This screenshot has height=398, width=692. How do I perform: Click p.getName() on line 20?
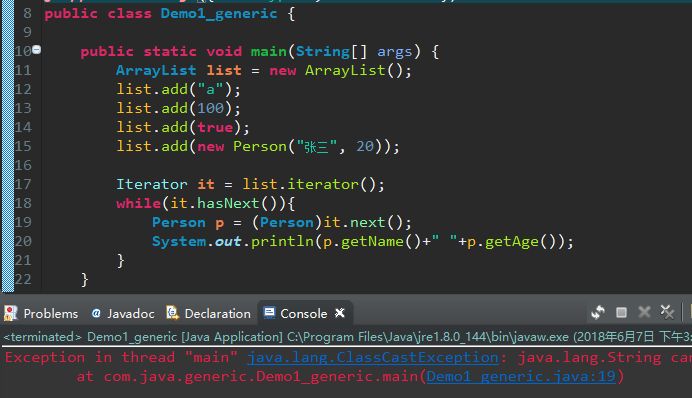point(372,241)
